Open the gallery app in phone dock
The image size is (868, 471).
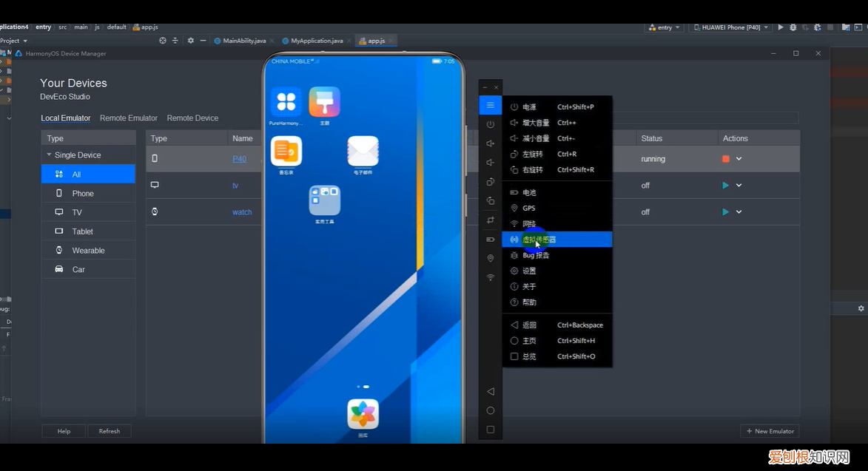(x=363, y=415)
